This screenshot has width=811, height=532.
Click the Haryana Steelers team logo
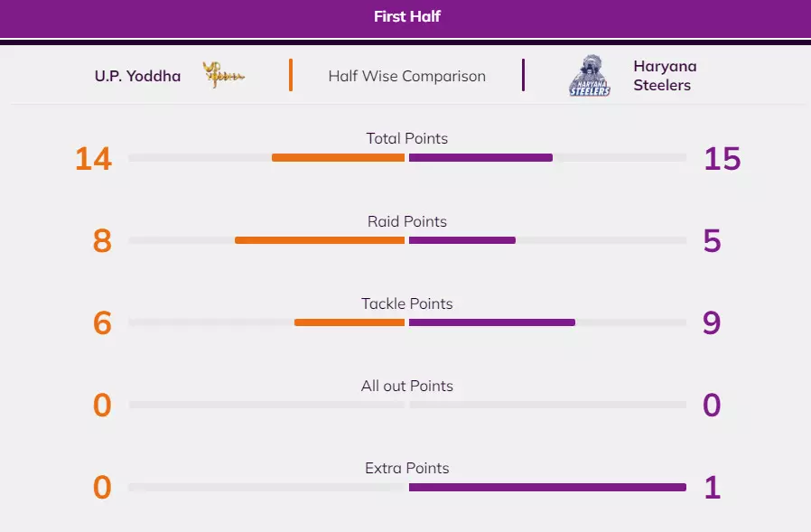coord(590,76)
